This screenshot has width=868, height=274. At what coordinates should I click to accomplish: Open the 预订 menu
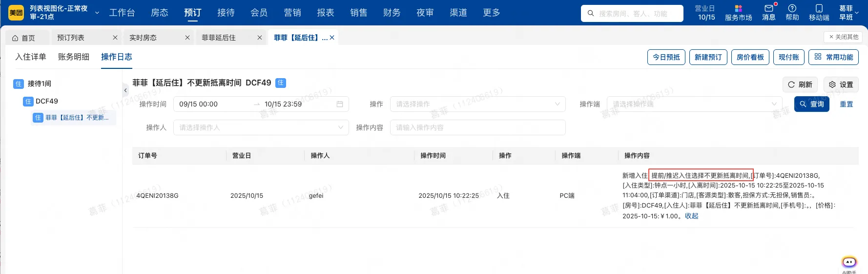click(x=193, y=13)
